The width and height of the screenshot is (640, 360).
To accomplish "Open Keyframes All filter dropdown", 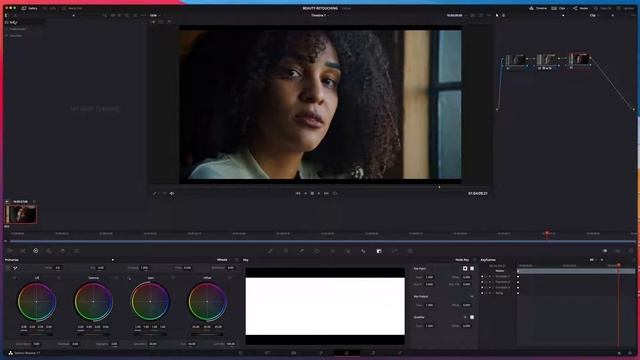I will pyautogui.click(x=593, y=260).
